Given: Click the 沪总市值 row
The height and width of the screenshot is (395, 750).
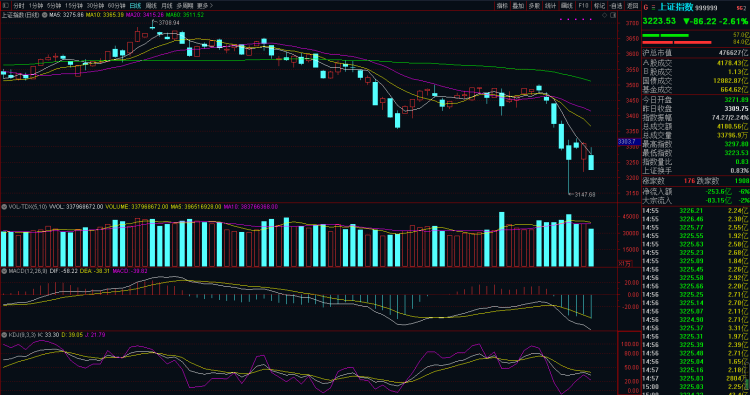Looking at the screenshot, I should point(695,53).
